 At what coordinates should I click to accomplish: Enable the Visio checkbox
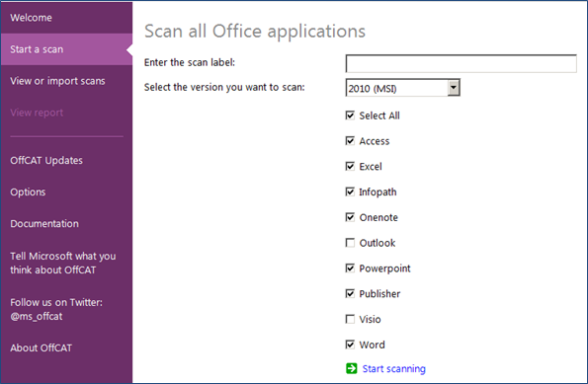point(350,319)
